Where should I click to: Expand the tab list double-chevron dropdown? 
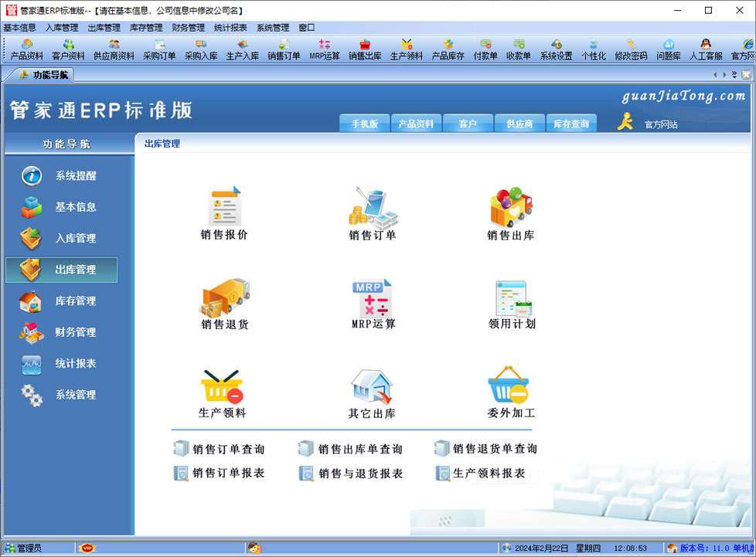pyautogui.click(x=734, y=75)
